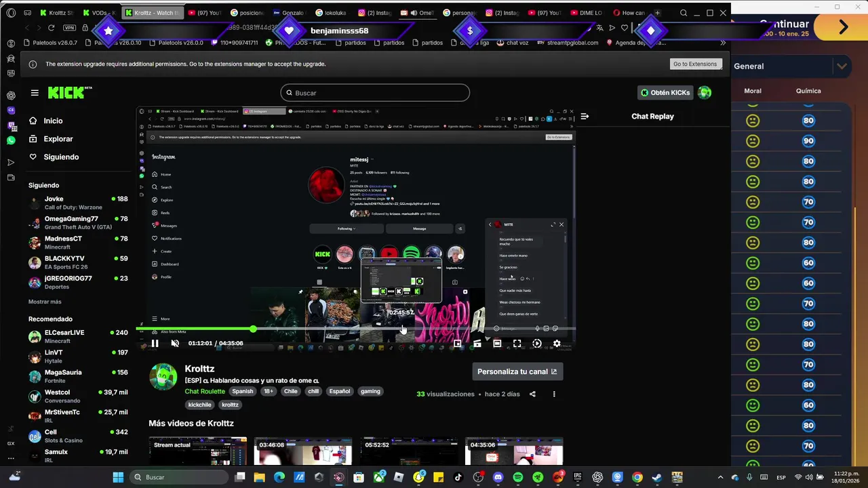The image size is (868, 488).
Task: Click the VPN badge in address bar
Action: pyautogui.click(x=69, y=28)
